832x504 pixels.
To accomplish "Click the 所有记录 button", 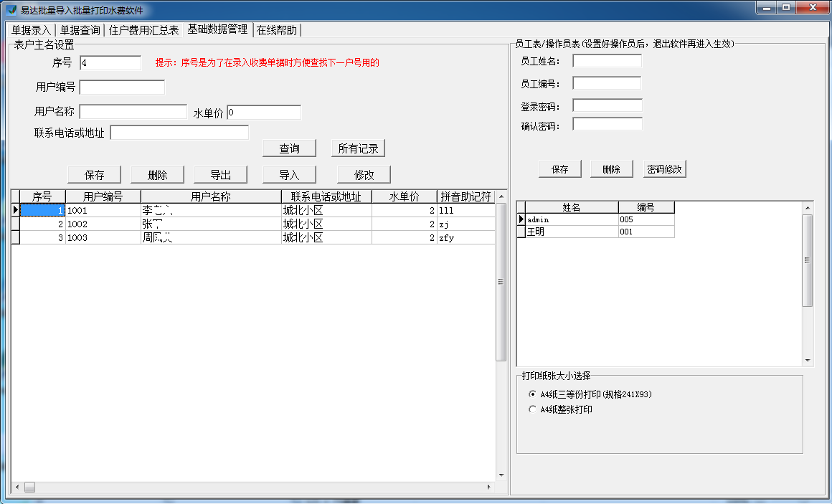I will coord(358,148).
